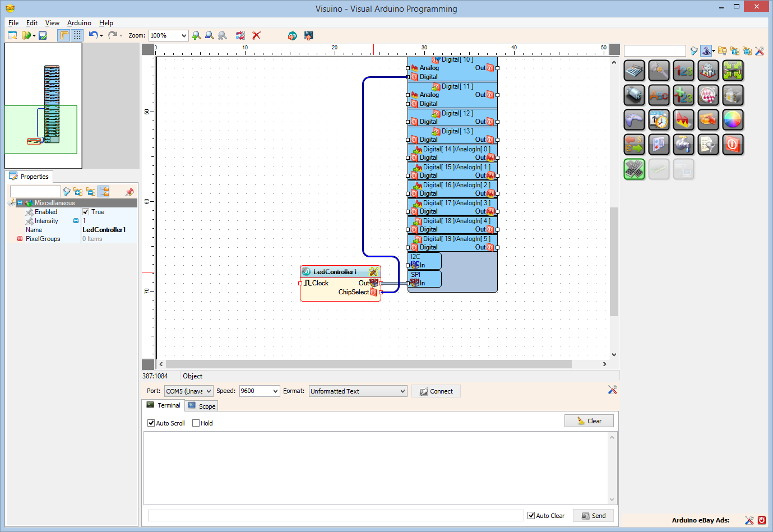
Task: Select the red power button component icon
Action: coord(733,144)
